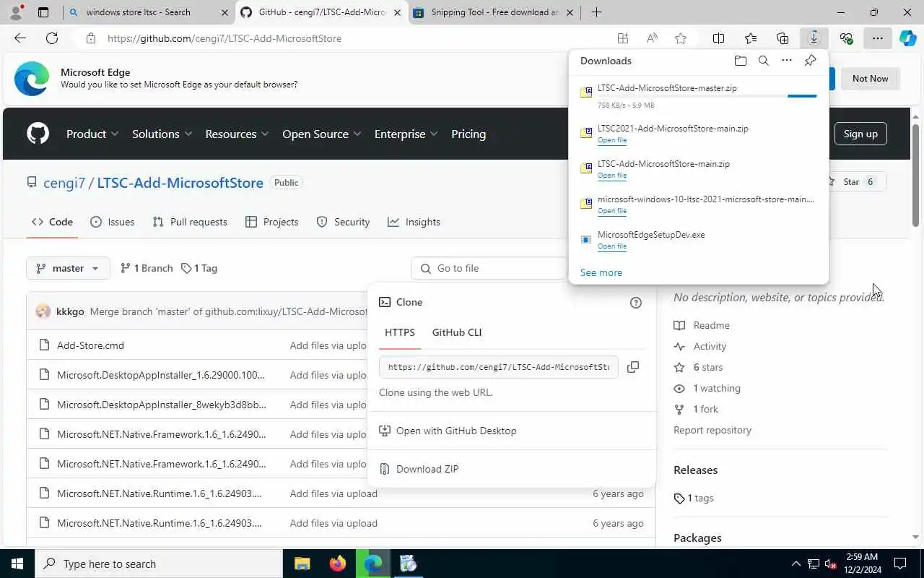Open the Add-Store.cmd file

click(x=90, y=345)
